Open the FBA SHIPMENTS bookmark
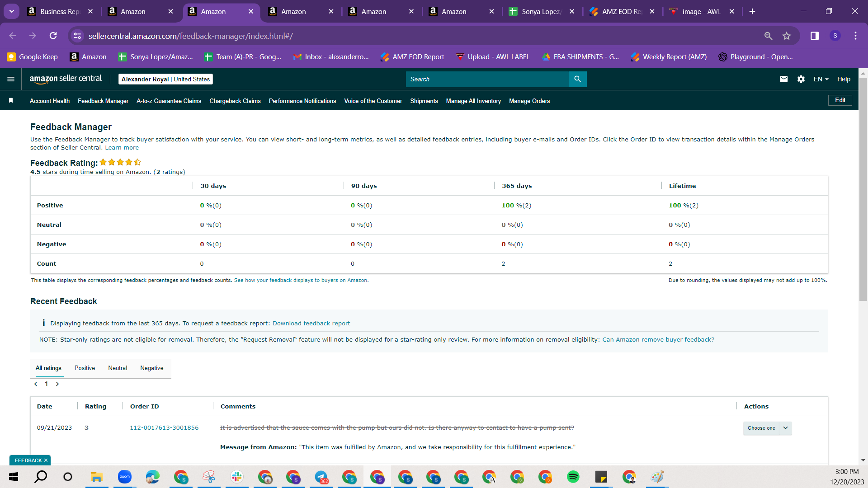Viewport: 868px width, 488px height. tap(580, 56)
